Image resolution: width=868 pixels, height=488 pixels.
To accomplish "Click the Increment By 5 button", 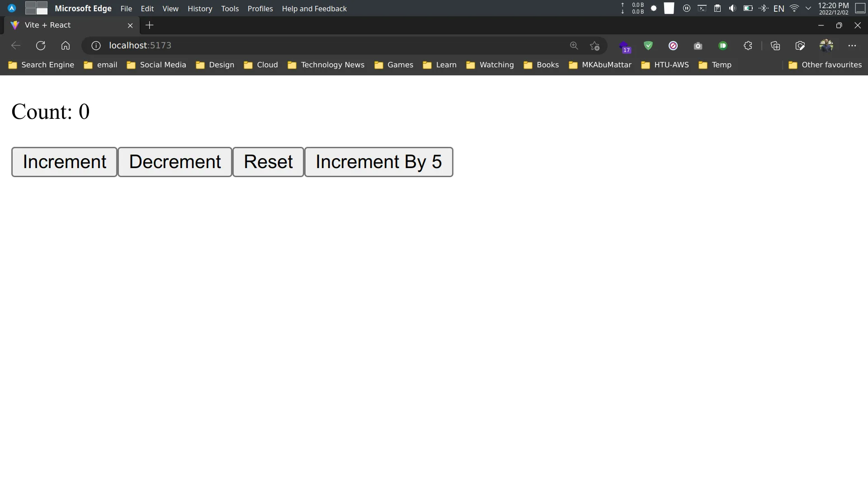I will [x=378, y=161].
